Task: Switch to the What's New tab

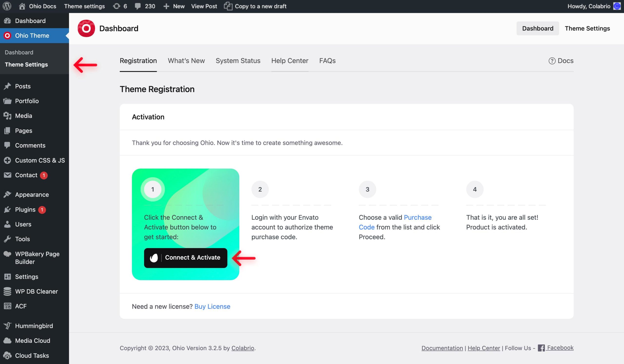Action: click(186, 61)
